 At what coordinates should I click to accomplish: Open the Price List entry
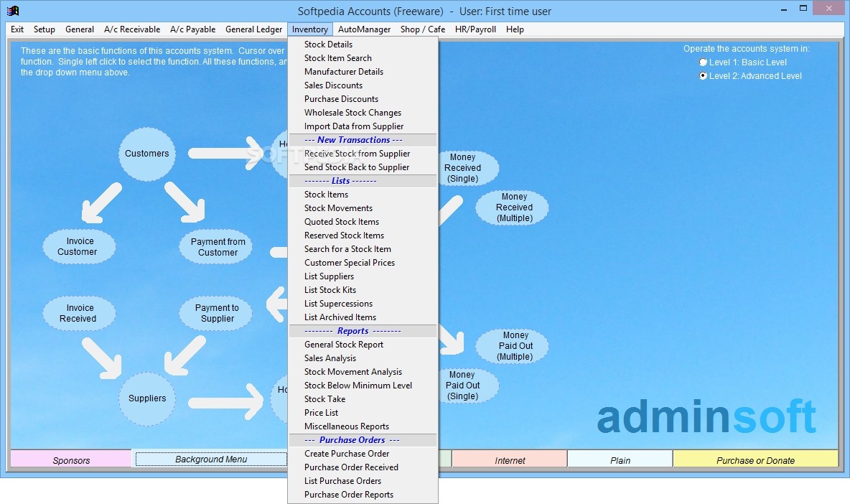(363, 413)
